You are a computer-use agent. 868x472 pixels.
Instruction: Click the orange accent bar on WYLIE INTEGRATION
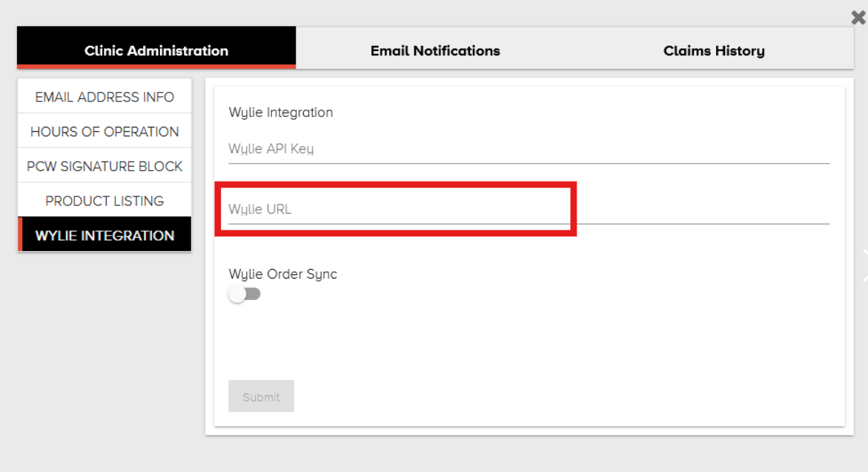click(x=20, y=236)
